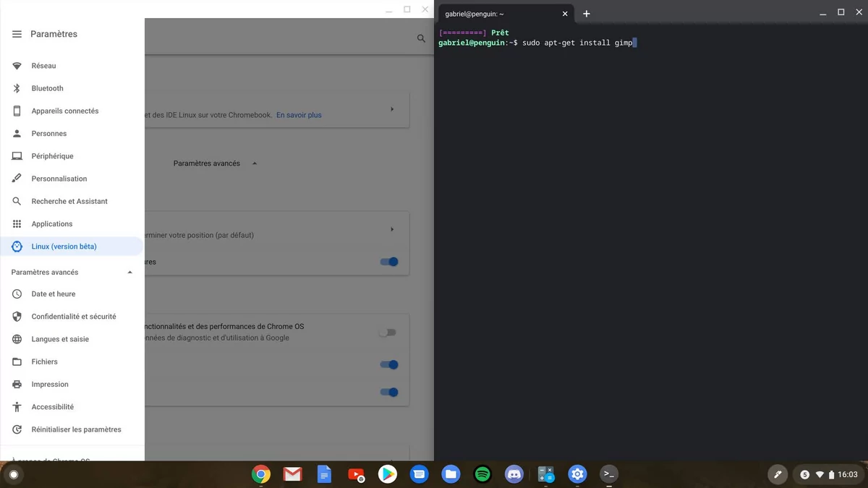868x488 pixels.
Task: Launch Spotify from the shelf
Action: click(482, 474)
